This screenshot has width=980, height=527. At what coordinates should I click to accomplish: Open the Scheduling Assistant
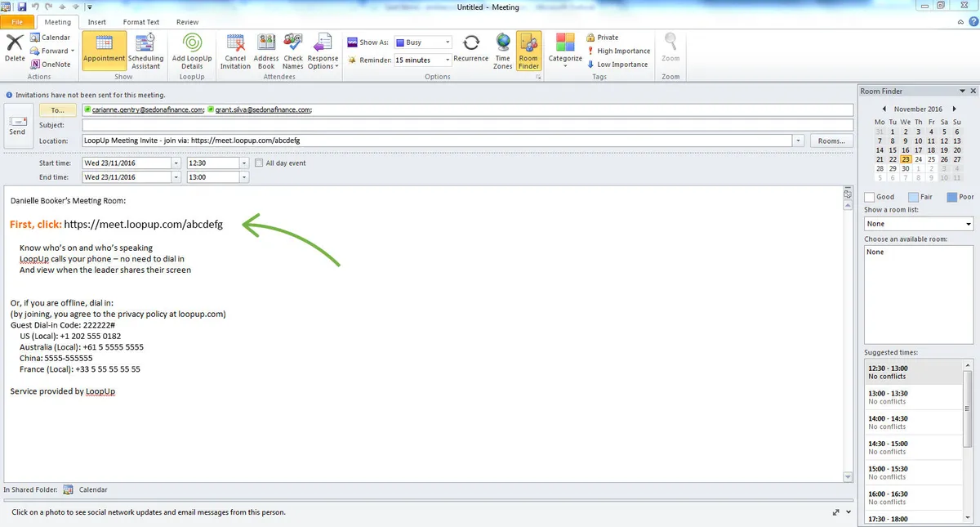tap(146, 51)
